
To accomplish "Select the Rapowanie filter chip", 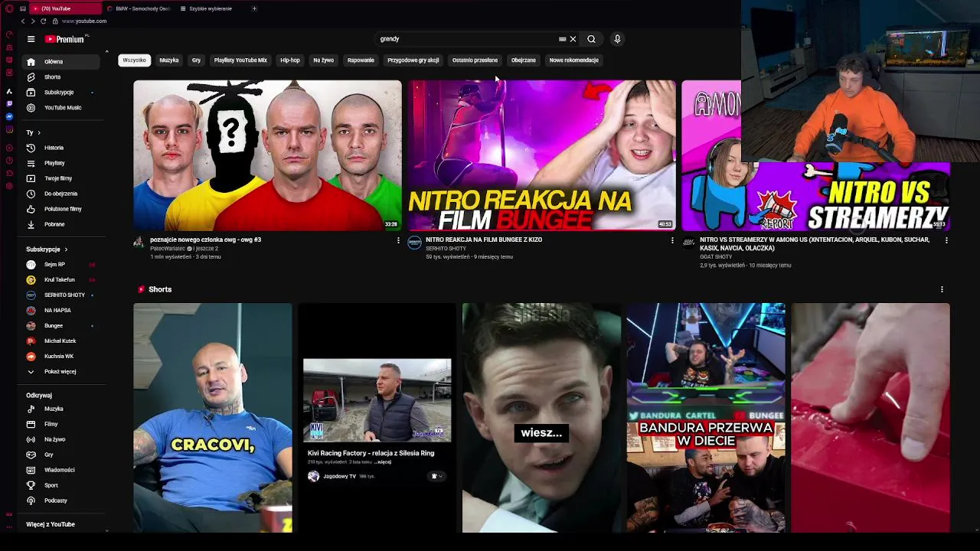I will click(361, 60).
